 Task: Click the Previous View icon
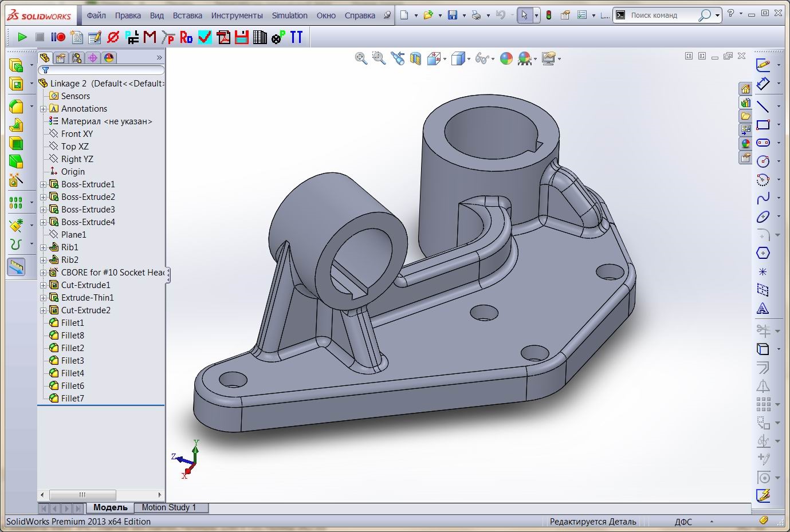(x=398, y=58)
